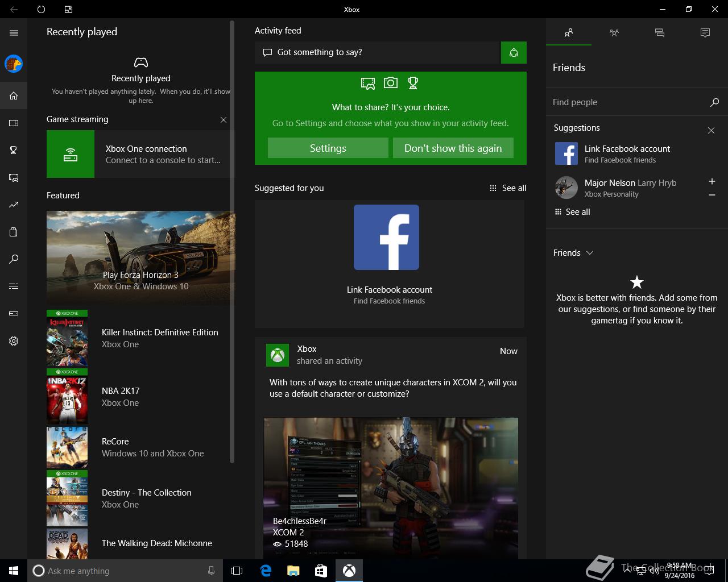Image resolution: width=728 pixels, height=582 pixels.
Task: Click Cortana Ask me anything box
Action: [x=124, y=571]
